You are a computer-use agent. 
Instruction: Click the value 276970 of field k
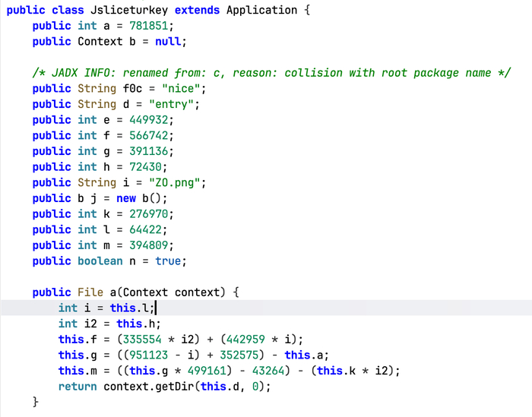pyautogui.click(x=149, y=213)
